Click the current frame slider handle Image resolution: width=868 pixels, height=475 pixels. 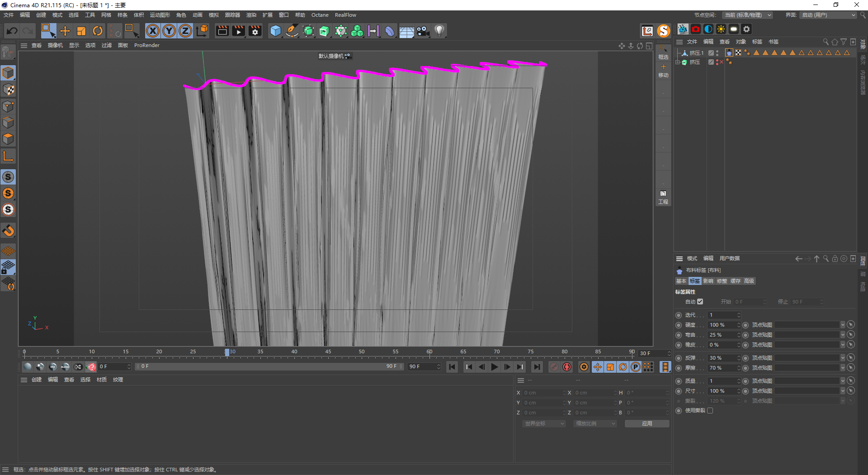(227, 352)
